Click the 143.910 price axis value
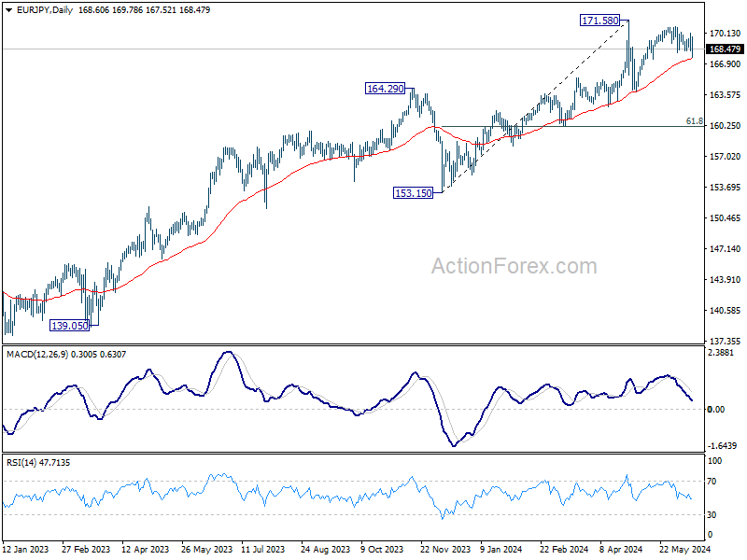The height and width of the screenshot is (560, 747). (726, 279)
